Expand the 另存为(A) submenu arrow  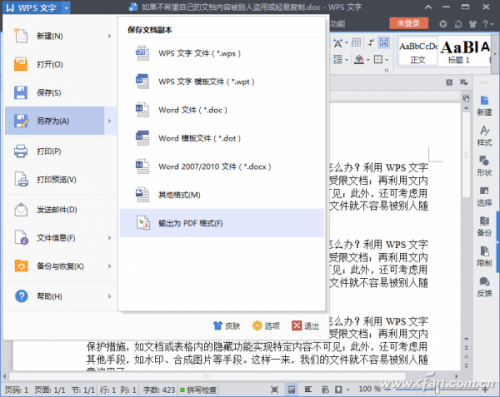coord(110,121)
